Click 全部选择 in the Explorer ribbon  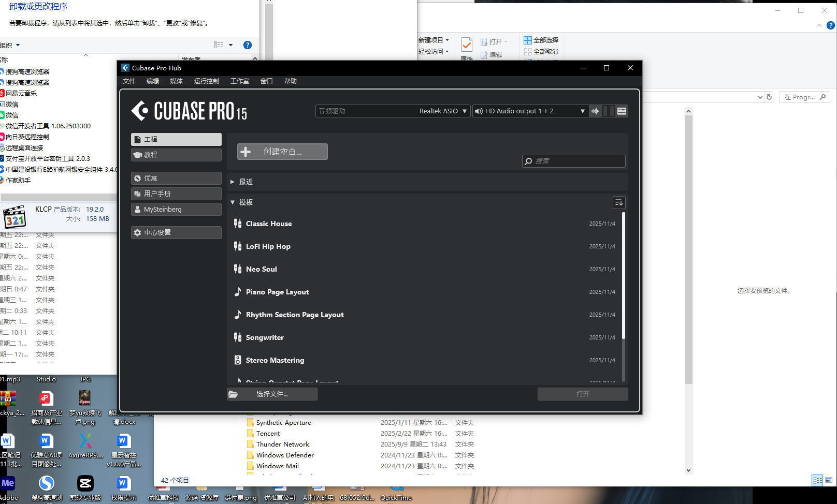coord(541,40)
